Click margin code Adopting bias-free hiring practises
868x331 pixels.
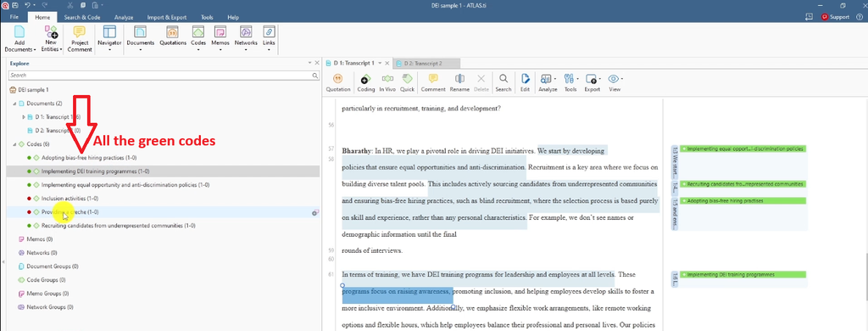coord(743,200)
